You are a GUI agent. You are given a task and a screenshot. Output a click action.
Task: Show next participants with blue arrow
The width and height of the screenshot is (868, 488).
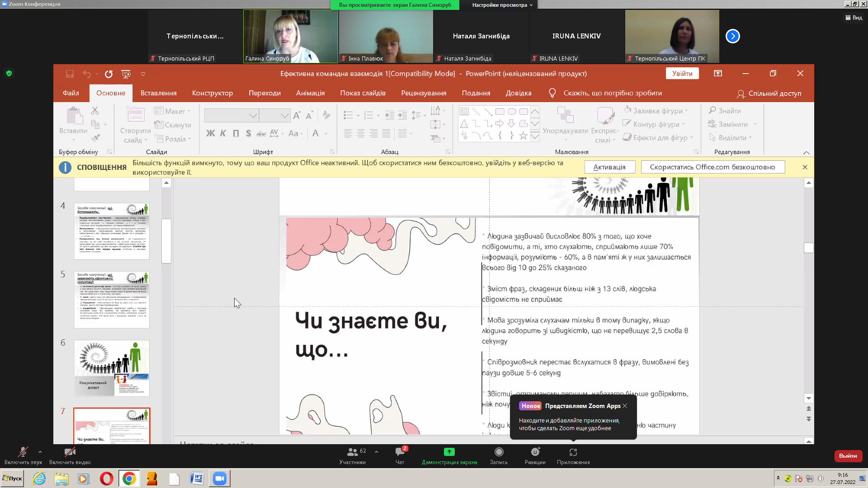click(x=732, y=36)
